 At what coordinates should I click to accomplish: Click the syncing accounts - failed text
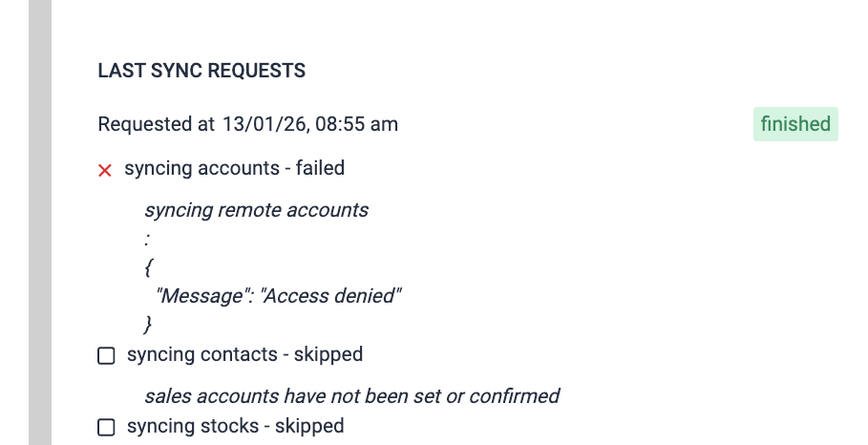pyautogui.click(x=234, y=169)
